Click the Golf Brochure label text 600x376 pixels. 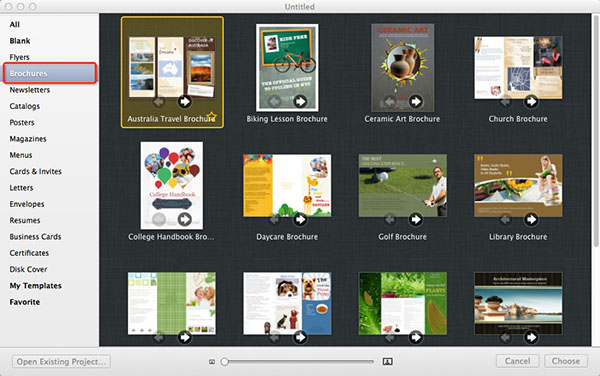tap(403, 237)
